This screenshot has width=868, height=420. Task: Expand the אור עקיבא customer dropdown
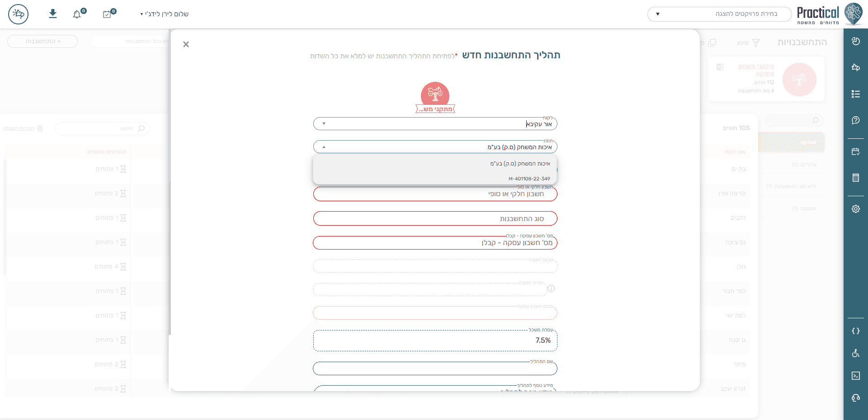coord(324,124)
